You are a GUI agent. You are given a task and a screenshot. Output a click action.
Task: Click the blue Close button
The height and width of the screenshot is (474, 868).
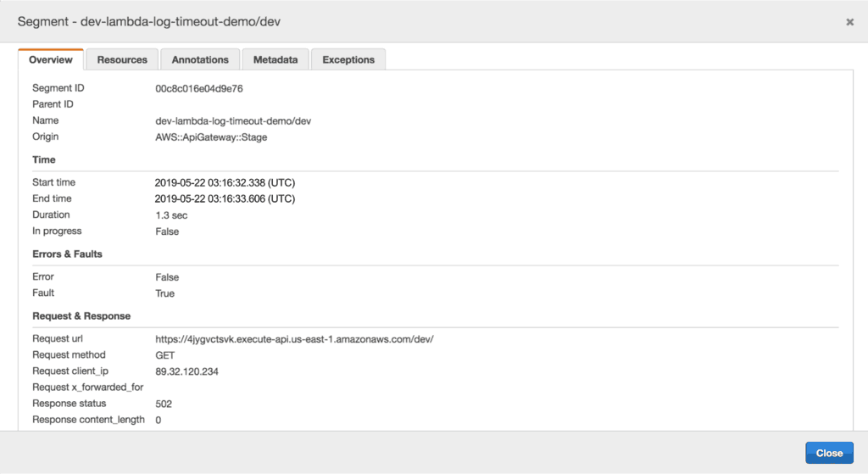[x=828, y=453]
